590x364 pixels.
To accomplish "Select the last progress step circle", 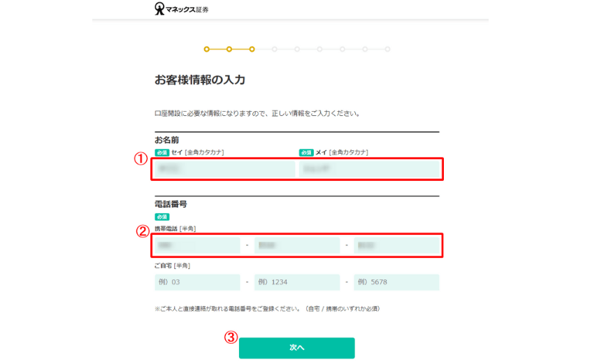I will click(387, 50).
